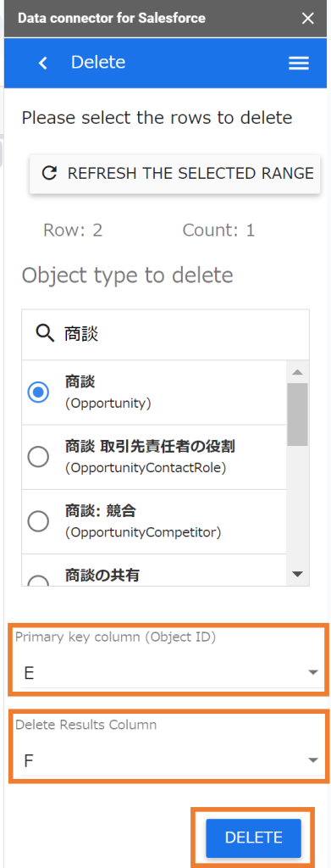Select the OpportunityContactRole radio button
The image size is (331, 868).
pyautogui.click(x=38, y=457)
